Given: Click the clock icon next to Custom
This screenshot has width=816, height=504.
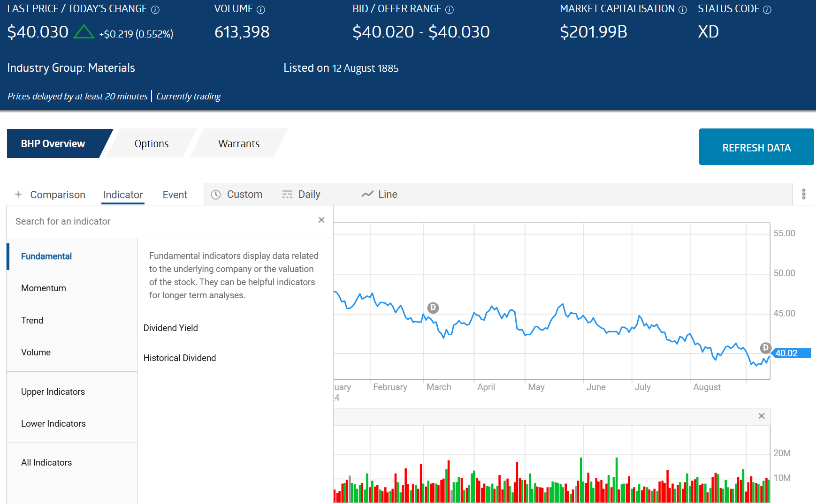Looking at the screenshot, I should point(216,195).
